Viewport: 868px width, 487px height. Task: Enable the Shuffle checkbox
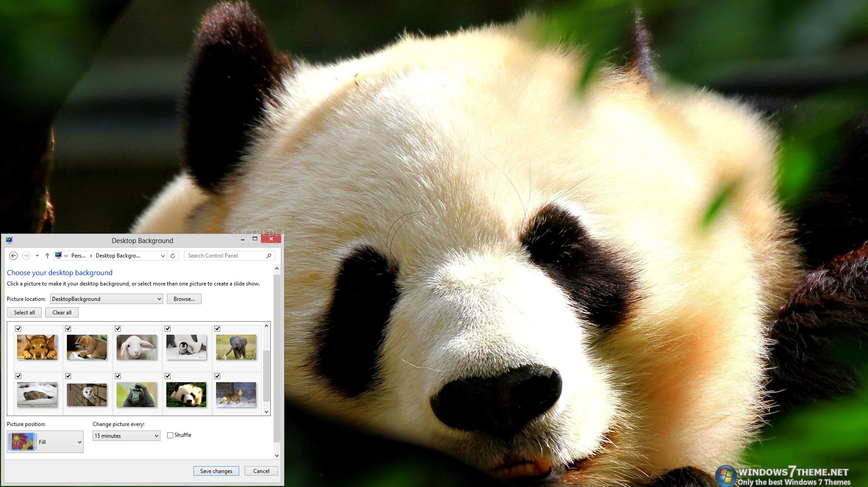(170, 435)
